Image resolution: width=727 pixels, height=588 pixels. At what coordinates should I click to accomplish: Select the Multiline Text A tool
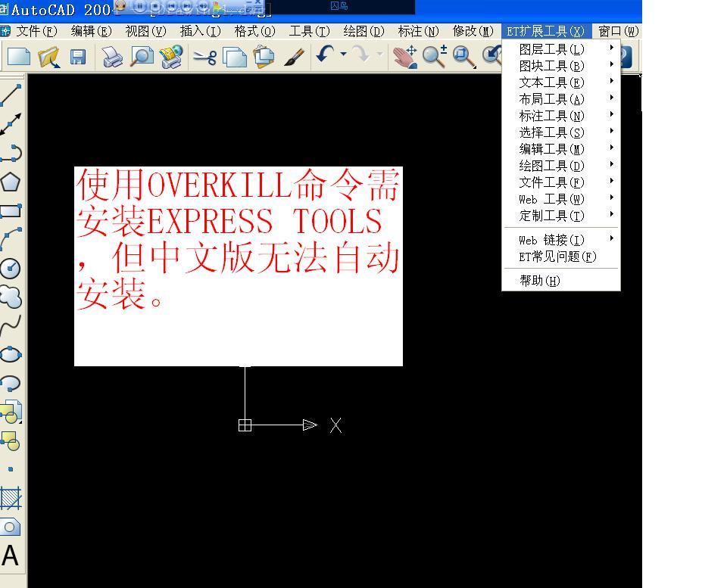click(x=10, y=555)
